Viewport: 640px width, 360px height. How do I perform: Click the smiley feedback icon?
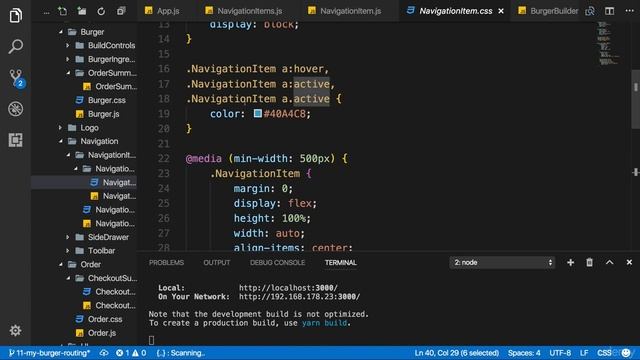(x=626, y=353)
